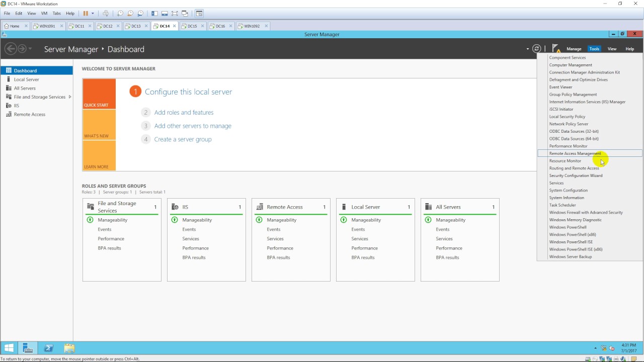Revert VM to snapshot icon
The image size is (644, 362).
pyautogui.click(x=130, y=13)
